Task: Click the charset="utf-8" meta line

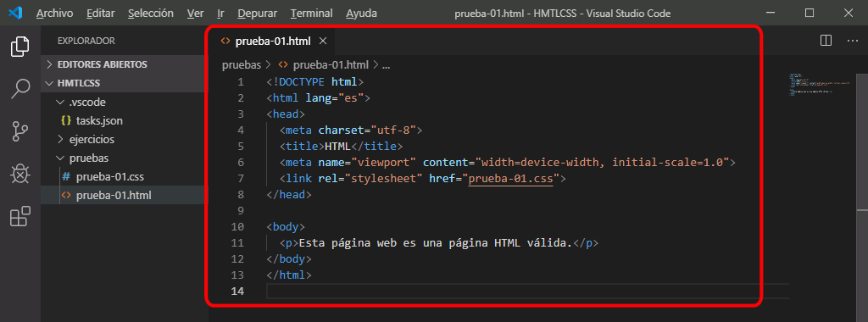Action: [351, 130]
